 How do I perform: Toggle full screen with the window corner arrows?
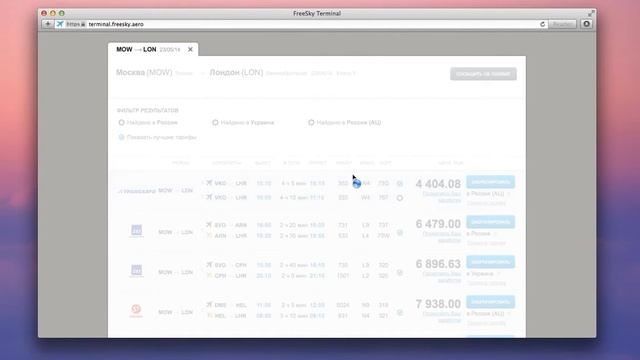[x=591, y=13]
